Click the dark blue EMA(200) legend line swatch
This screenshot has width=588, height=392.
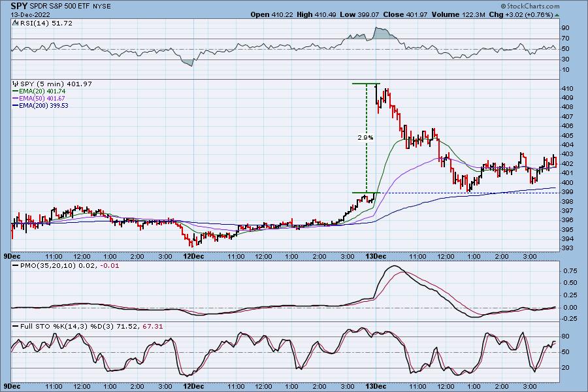coord(16,105)
